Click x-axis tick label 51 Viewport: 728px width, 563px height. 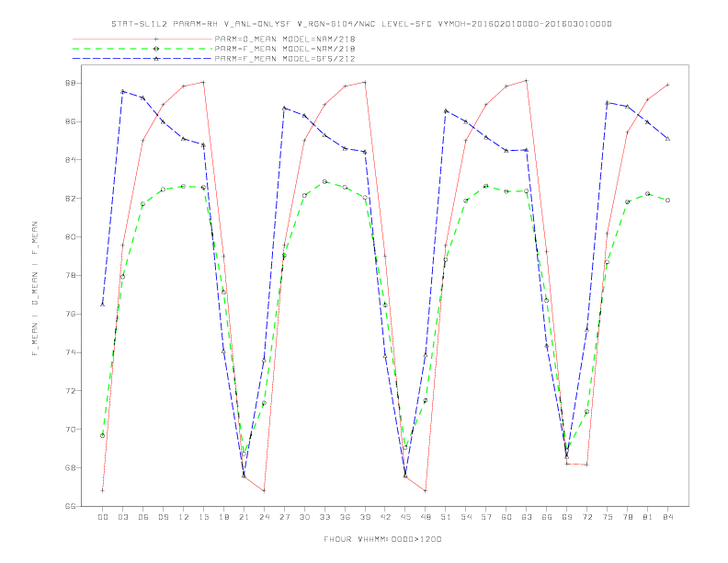(446, 517)
